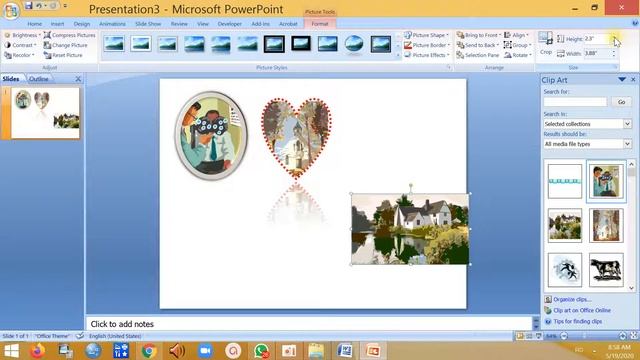
Task: Click the English (United States) language indicator
Action: 115,336
